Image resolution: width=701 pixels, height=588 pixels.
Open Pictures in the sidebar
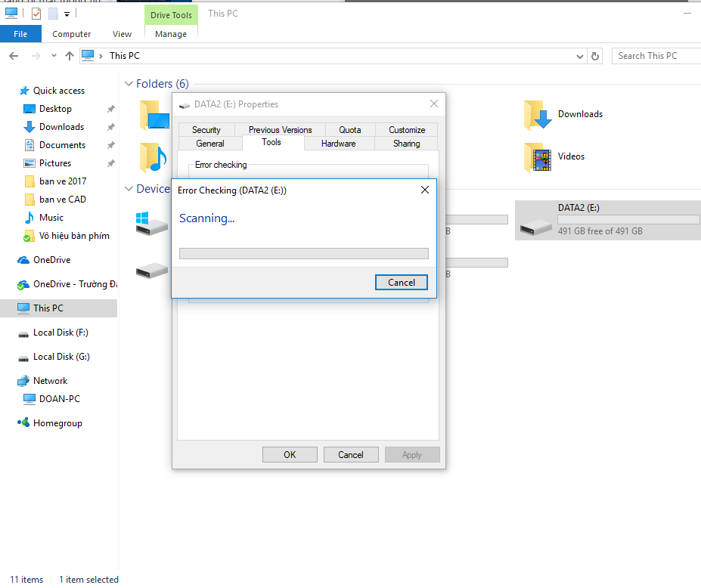(55, 163)
